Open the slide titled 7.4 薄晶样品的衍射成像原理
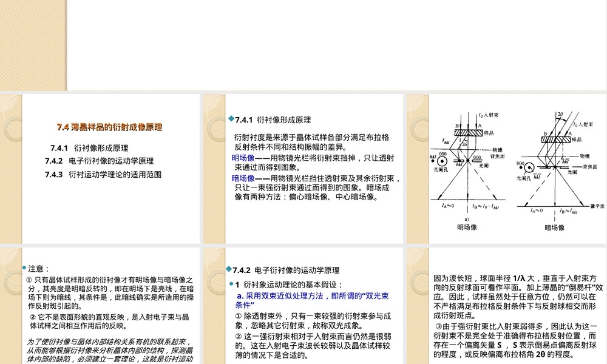This screenshot has height=364, width=607. (100, 169)
